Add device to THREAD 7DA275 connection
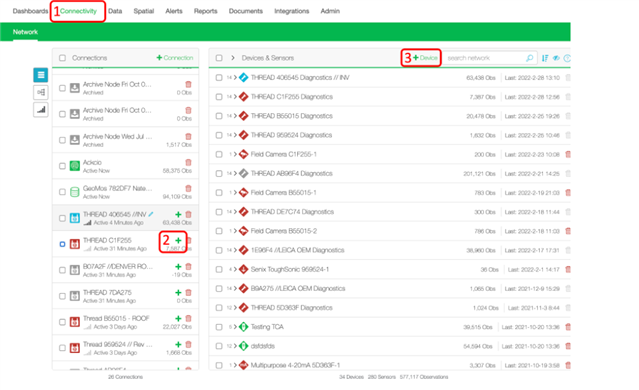This screenshot has width=639, height=390. coord(178,293)
